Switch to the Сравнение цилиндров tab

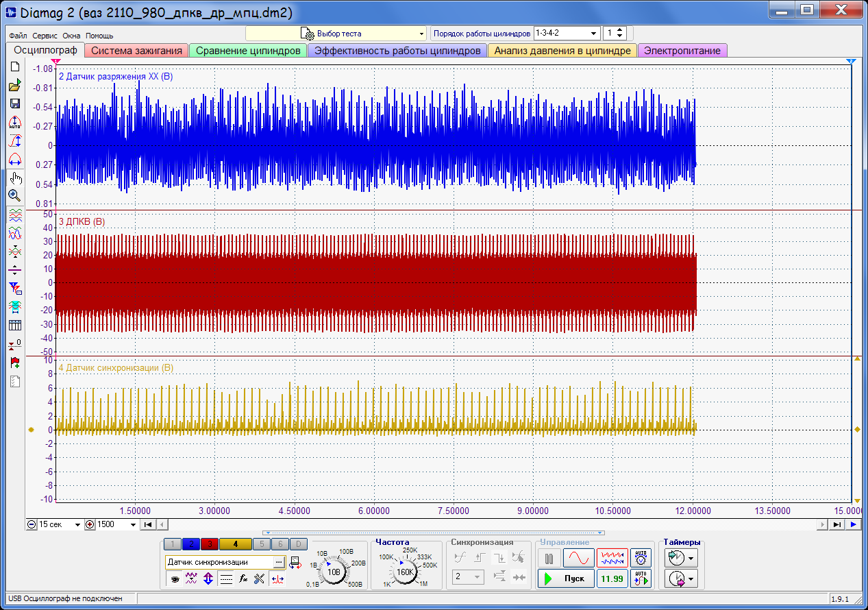pyautogui.click(x=248, y=51)
